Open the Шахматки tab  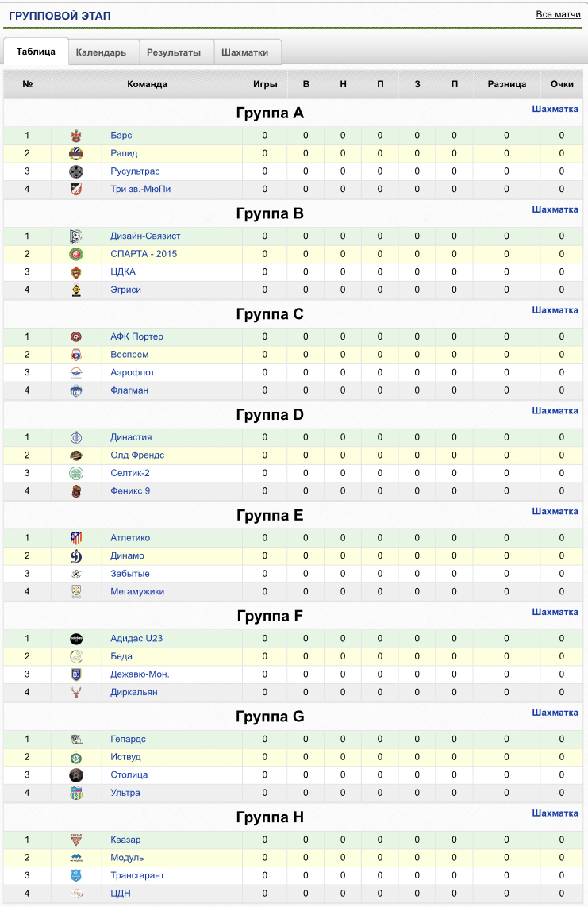coord(244,52)
